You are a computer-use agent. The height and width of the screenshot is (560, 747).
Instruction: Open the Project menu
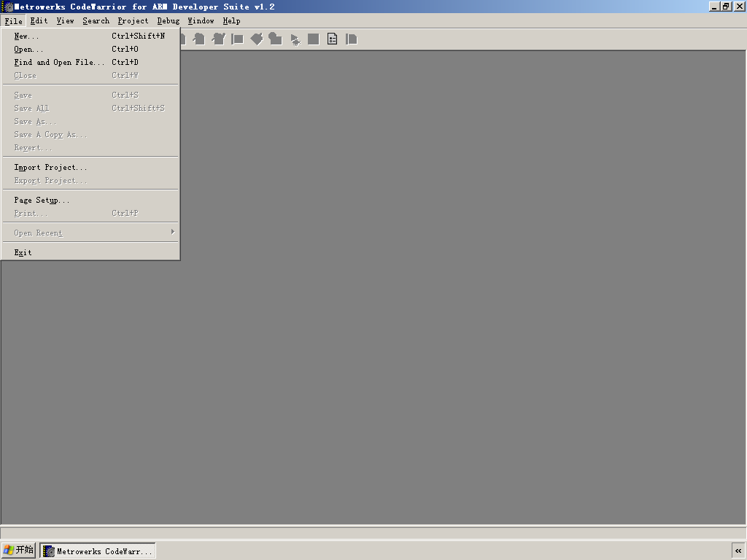coord(133,21)
